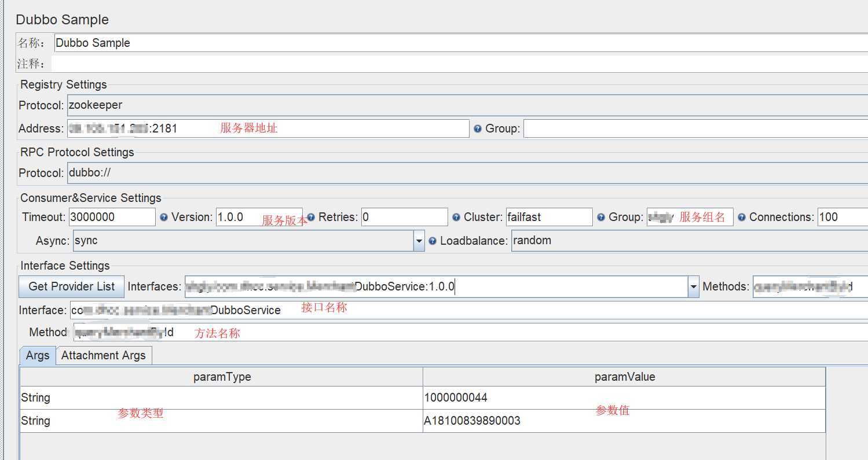Select the String cell in second row
Image resolution: width=868 pixels, height=460 pixels.
[x=222, y=421]
